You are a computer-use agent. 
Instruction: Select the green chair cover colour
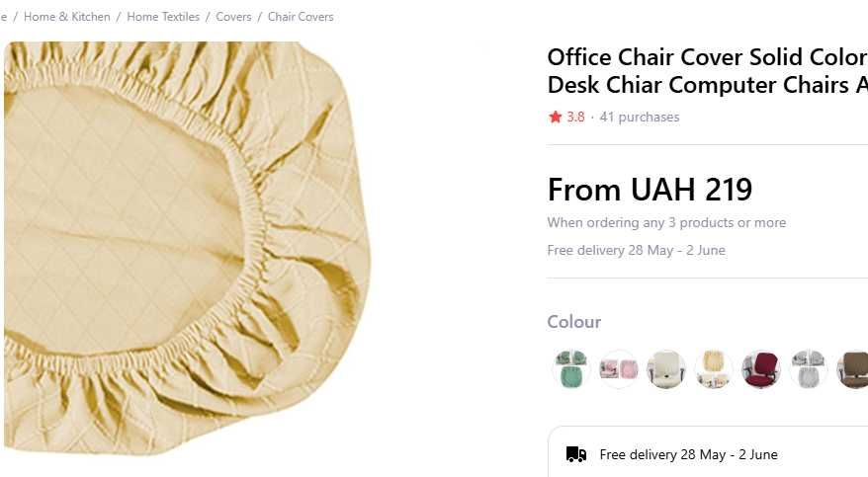(570, 369)
